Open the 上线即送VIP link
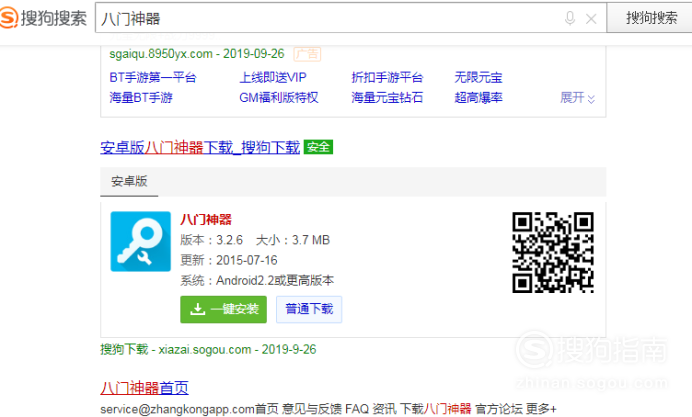 pos(273,78)
